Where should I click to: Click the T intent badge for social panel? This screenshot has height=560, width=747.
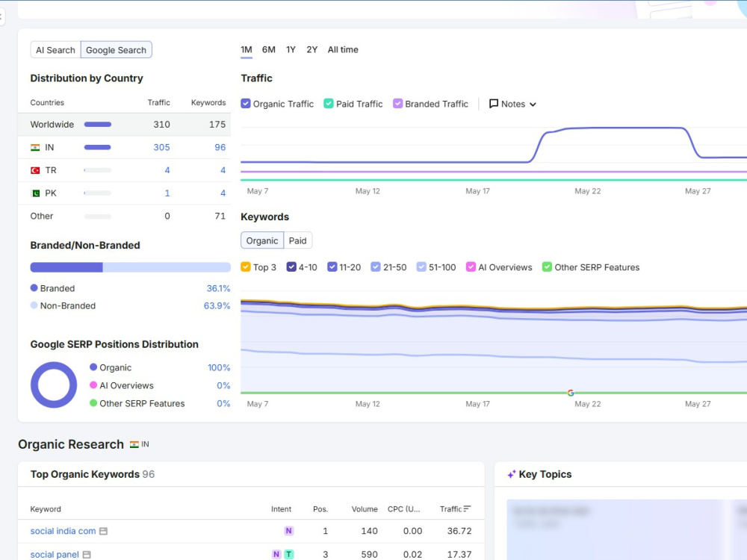point(288,554)
